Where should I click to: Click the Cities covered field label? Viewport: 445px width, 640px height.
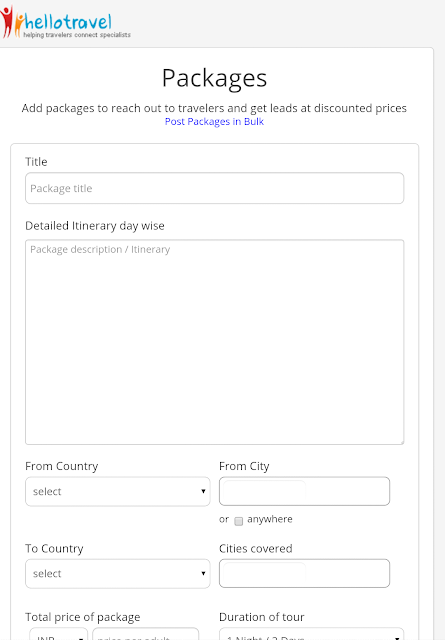[x=256, y=548]
